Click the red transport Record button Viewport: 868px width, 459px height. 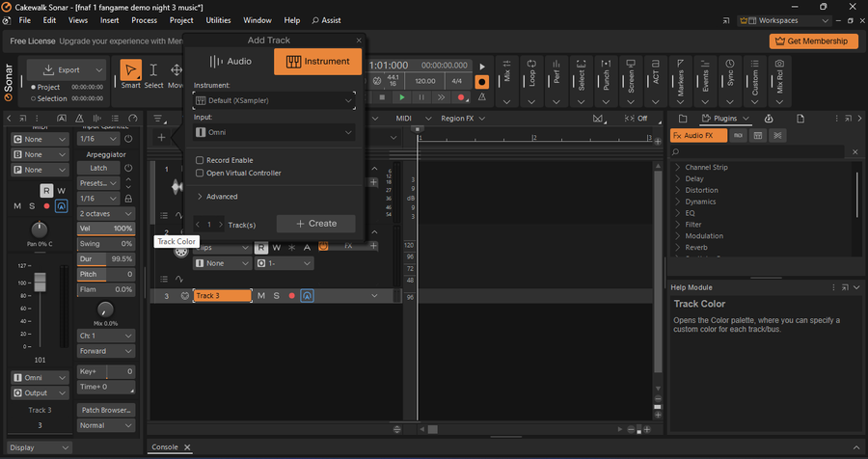tap(461, 97)
